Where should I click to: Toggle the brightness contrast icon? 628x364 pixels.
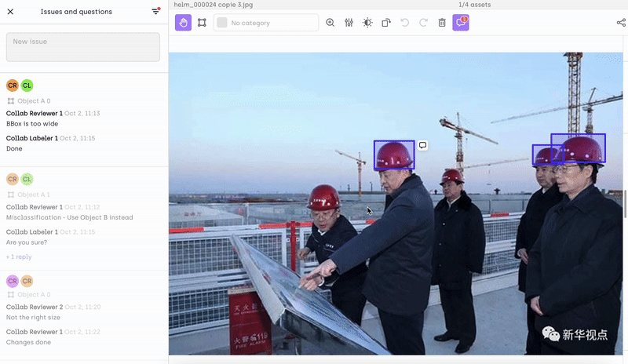coord(367,23)
